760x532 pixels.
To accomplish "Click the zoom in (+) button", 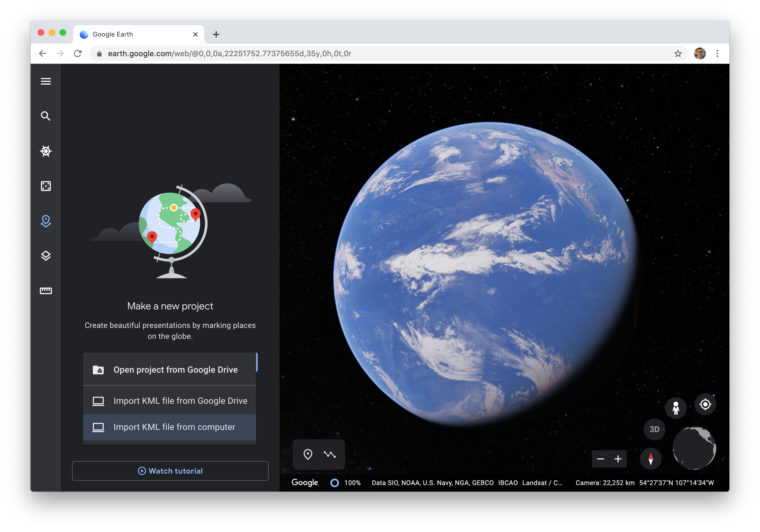I will point(618,458).
